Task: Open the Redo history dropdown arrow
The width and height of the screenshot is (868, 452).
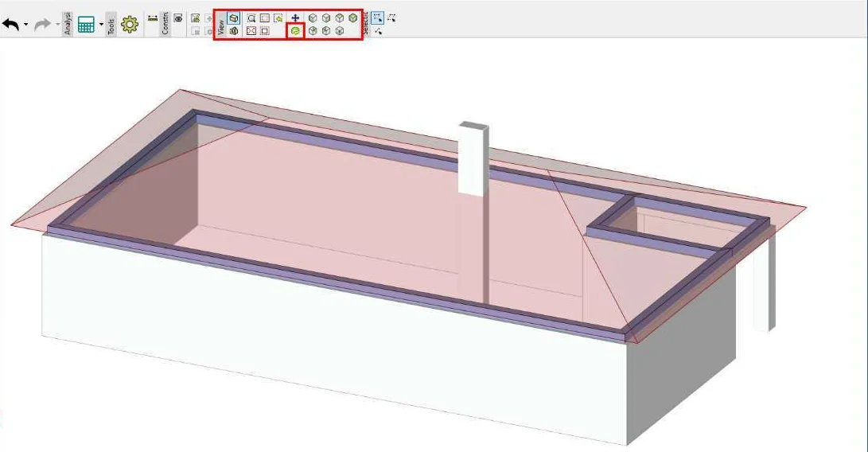Action: pyautogui.click(x=57, y=25)
